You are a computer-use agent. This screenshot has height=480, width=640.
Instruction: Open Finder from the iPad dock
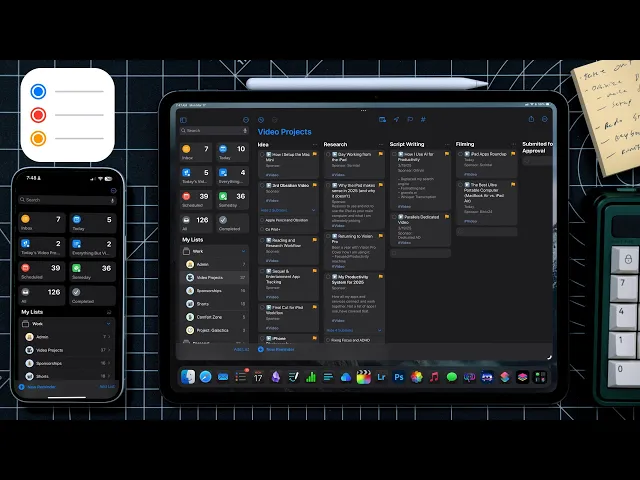188,377
